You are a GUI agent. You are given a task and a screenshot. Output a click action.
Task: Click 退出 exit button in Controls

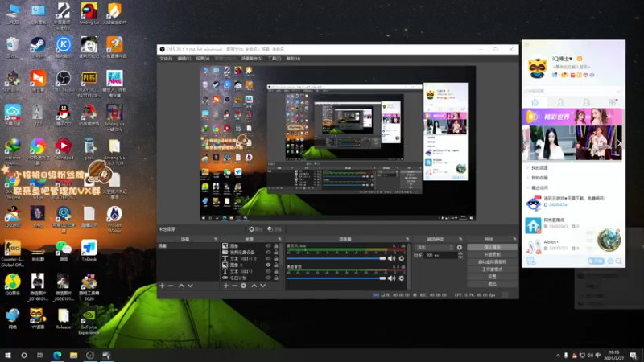coord(492,284)
